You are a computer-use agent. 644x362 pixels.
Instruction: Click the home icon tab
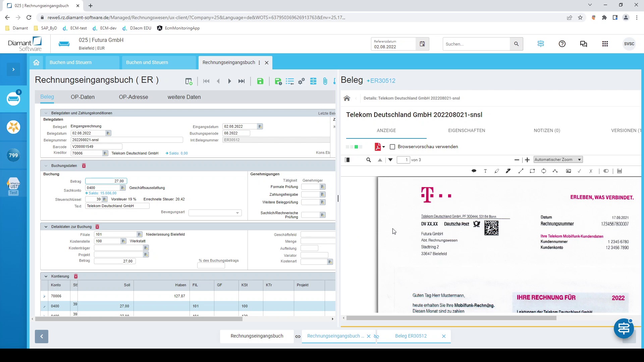[x=36, y=62]
